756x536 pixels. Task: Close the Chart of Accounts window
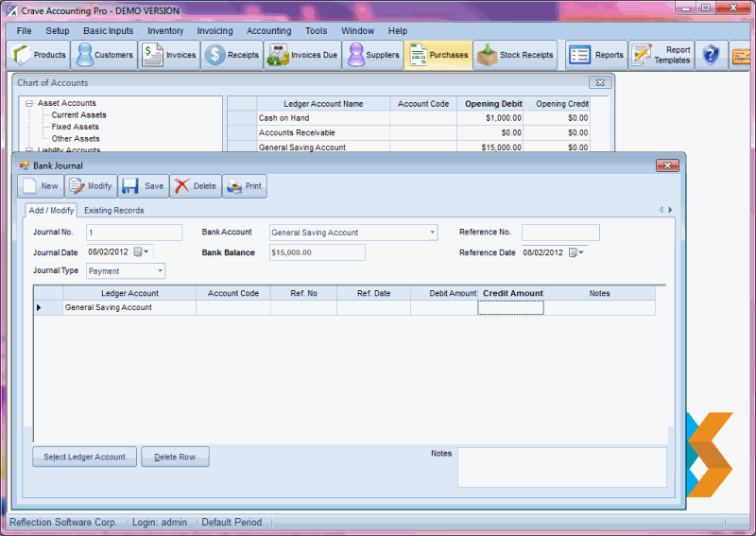pyautogui.click(x=600, y=83)
